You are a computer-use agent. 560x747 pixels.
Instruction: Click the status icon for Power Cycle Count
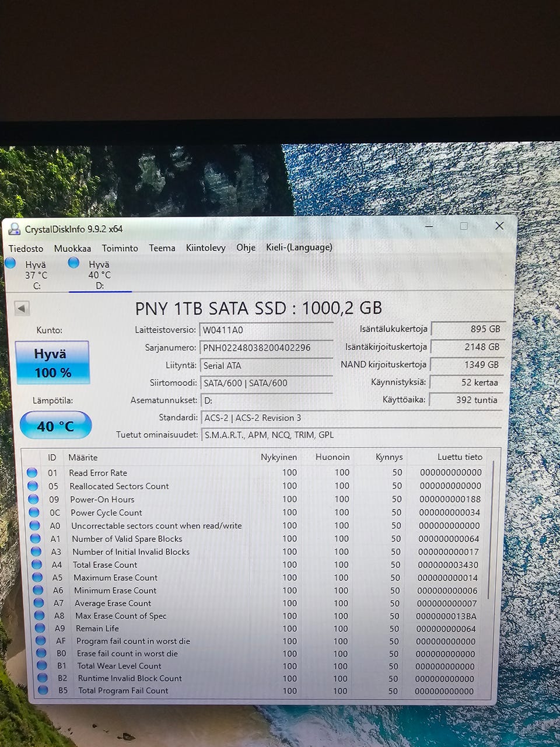34,512
